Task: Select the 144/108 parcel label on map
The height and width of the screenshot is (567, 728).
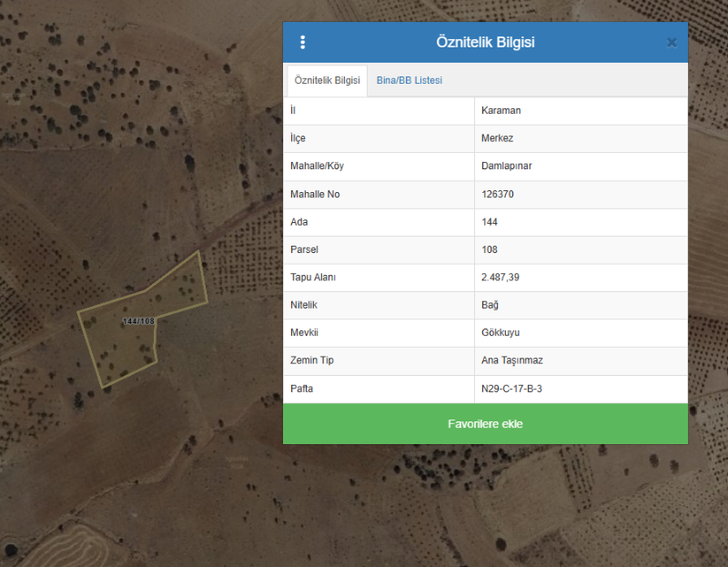Action: (138, 321)
